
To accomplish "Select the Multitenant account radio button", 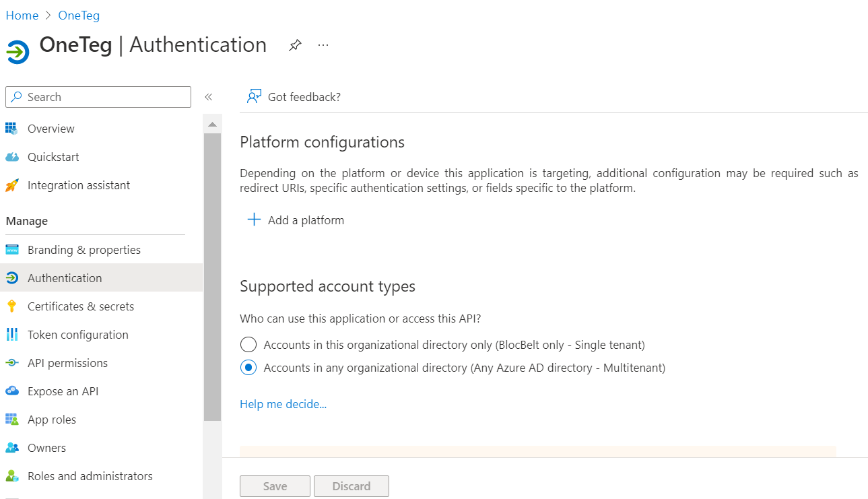I will (248, 368).
